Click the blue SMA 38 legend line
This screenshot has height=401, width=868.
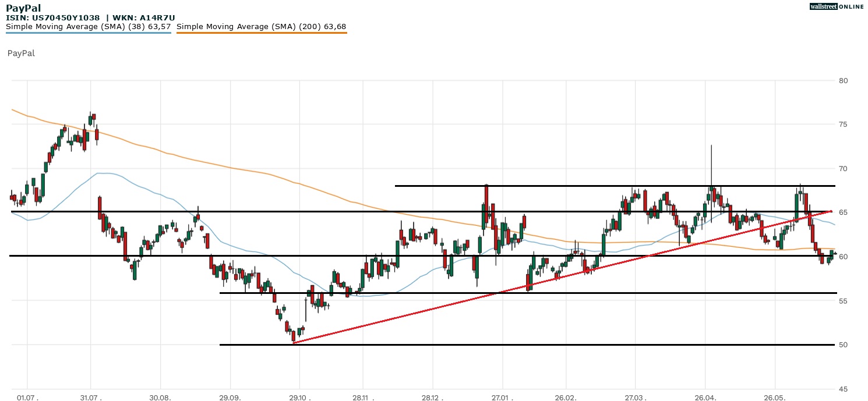coord(88,33)
